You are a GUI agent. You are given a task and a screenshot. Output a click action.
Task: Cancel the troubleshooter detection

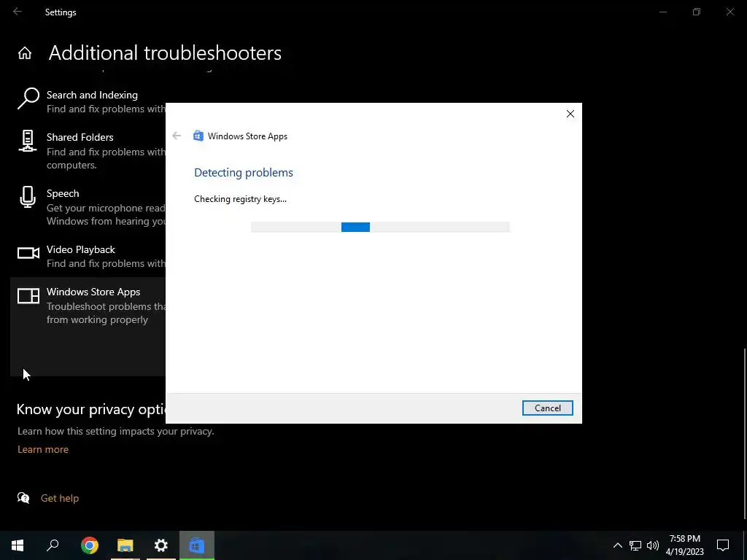[547, 408]
